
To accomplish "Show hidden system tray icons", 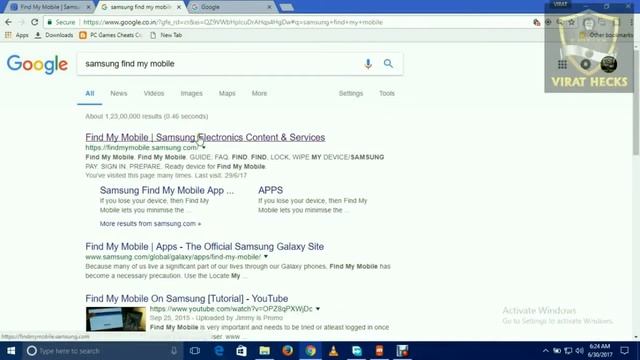I will click(x=546, y=351).
